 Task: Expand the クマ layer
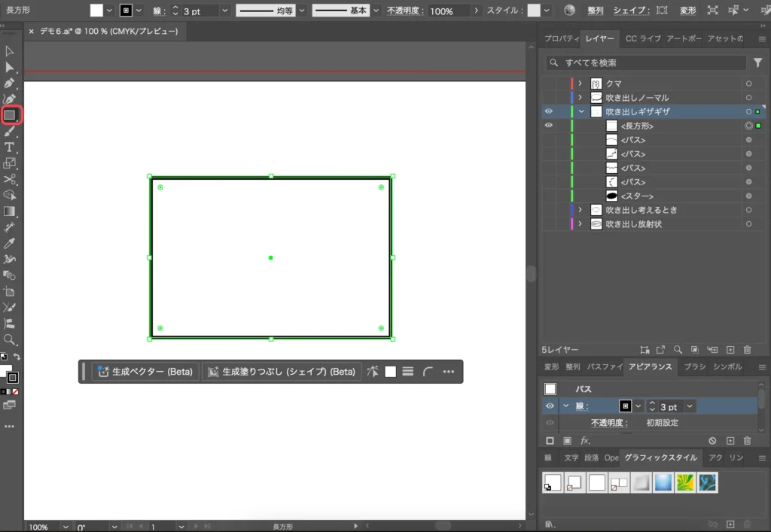coord(580,84)
